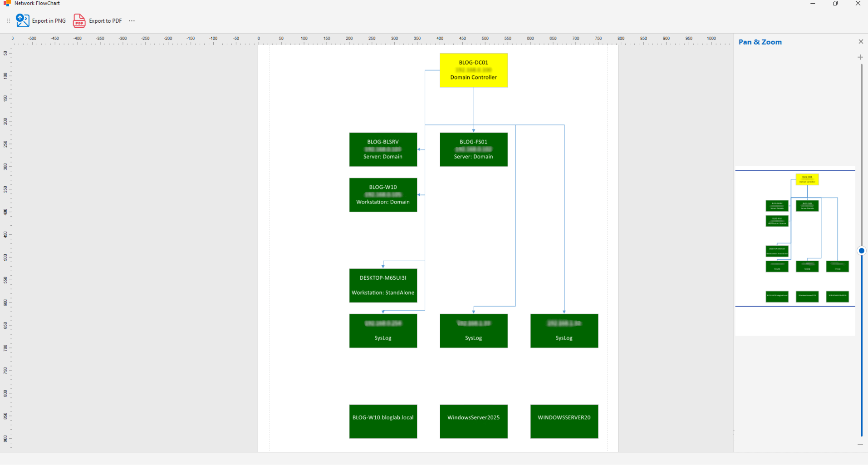868x466 pixels.
Task: Click the Export to PDF icon
Action: [79, 20]
